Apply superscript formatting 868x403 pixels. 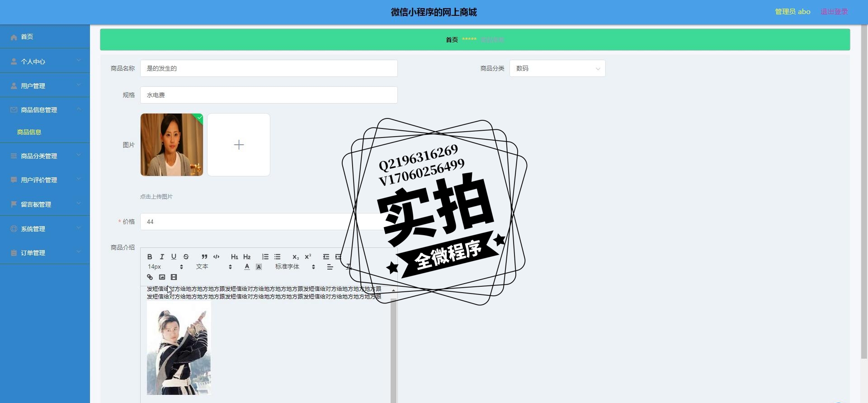coord(308,256)
